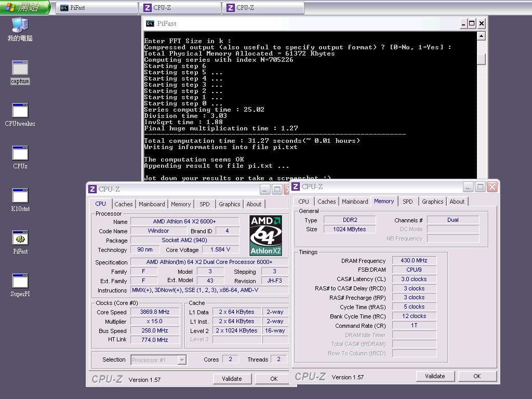Click the Command Rate value 1T

click(414, 325)
